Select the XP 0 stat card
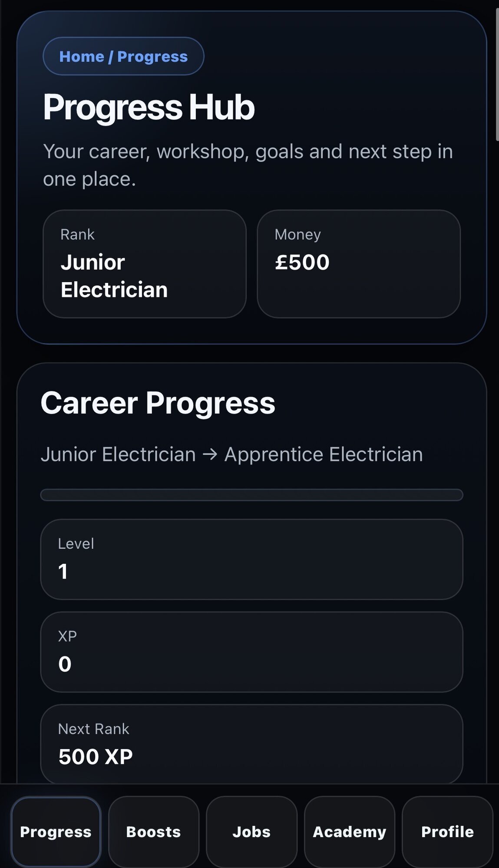The image size is (499, 868). (251, 652)
